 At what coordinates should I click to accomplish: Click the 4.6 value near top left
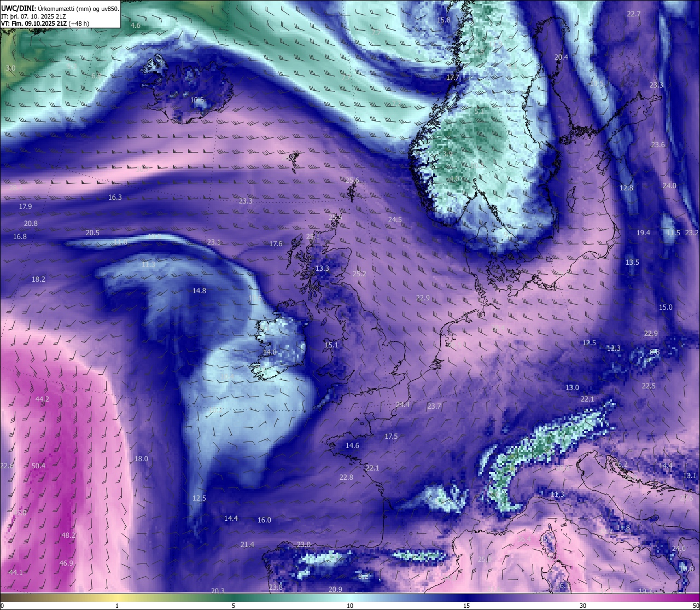(x=136, y=26)
